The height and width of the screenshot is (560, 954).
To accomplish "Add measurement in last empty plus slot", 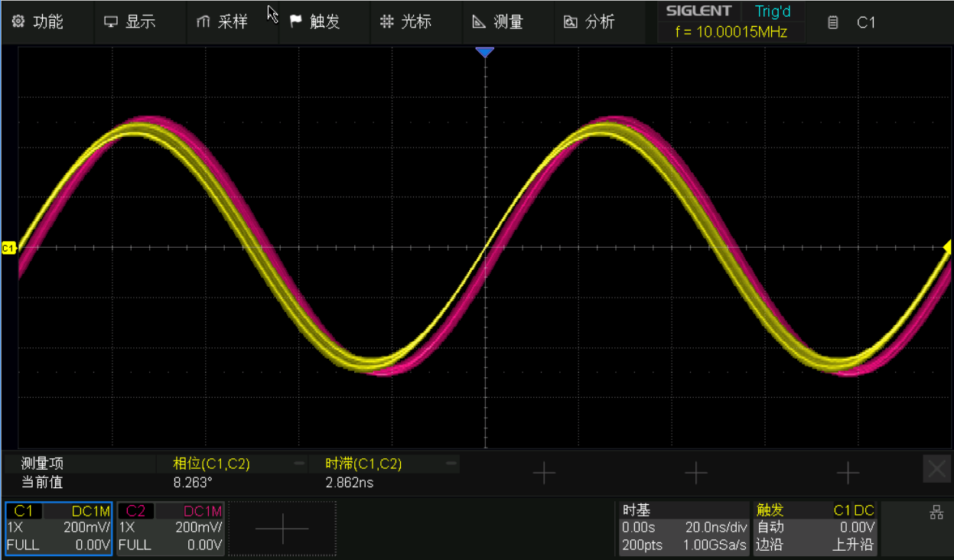I will (848, 474).
